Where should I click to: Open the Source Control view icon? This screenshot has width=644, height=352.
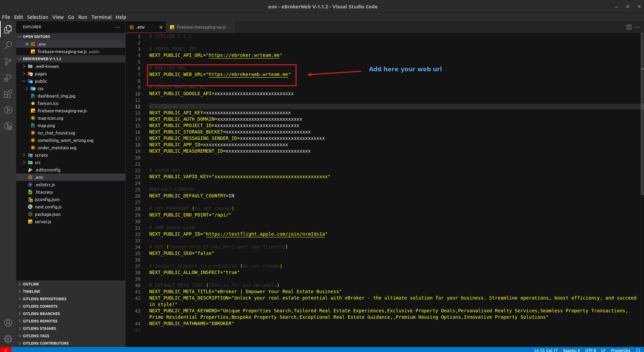[x=8, y=62]
